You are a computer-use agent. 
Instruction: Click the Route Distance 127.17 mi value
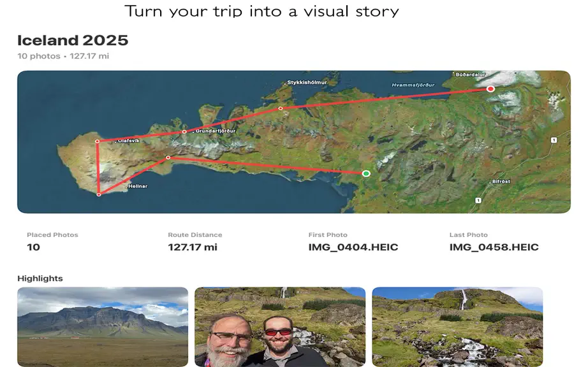(193, 247)
